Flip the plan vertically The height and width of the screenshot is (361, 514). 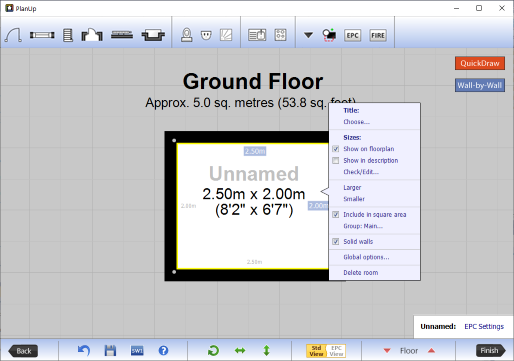pyautogui.click(x=266, y=351)
